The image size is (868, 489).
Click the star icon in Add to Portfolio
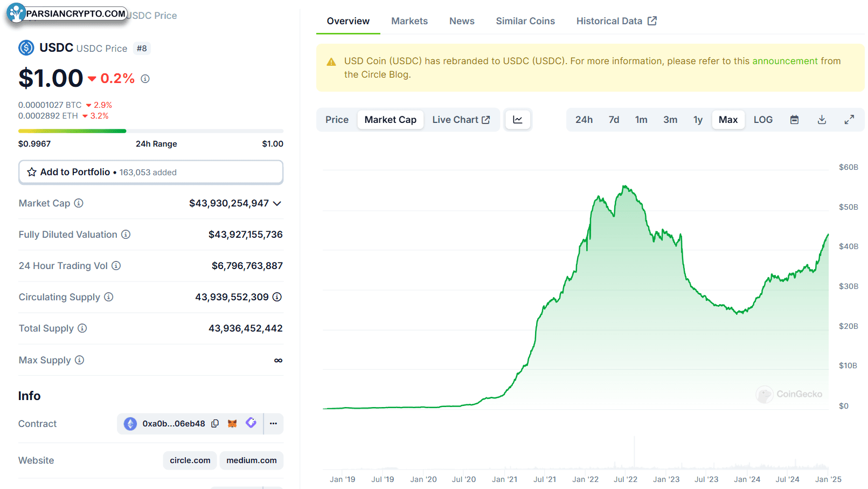[32, 172]
